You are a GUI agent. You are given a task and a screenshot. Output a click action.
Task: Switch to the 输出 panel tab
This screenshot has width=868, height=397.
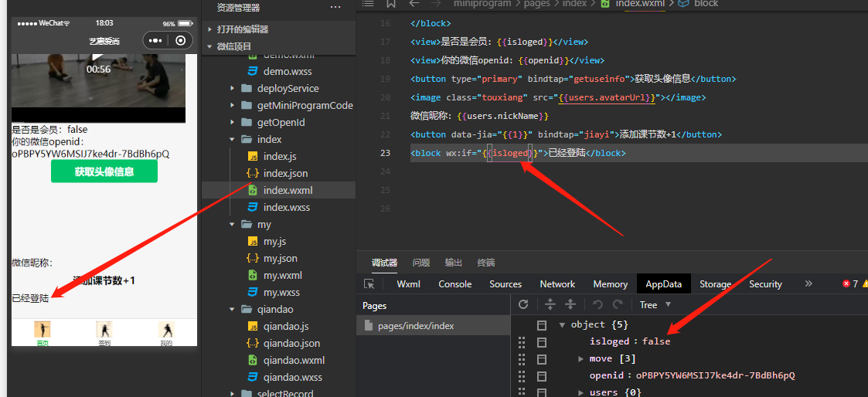tap(454, 263)
